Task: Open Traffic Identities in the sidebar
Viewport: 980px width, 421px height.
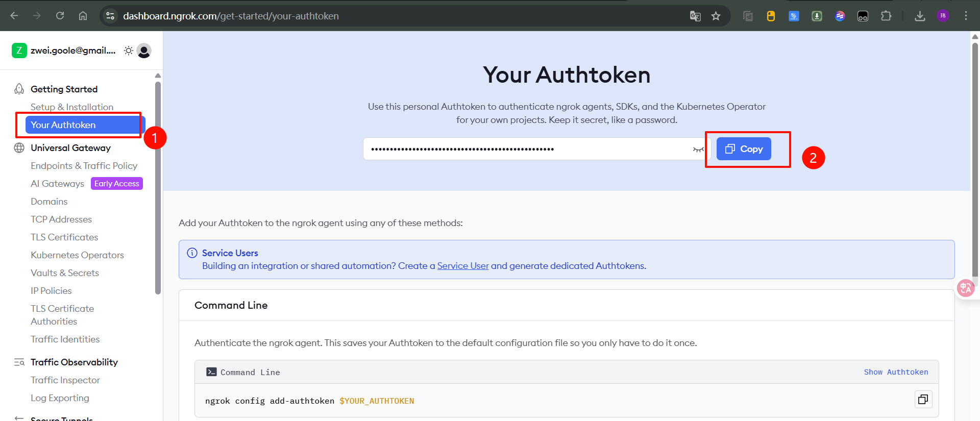Action: coord(65,339)
